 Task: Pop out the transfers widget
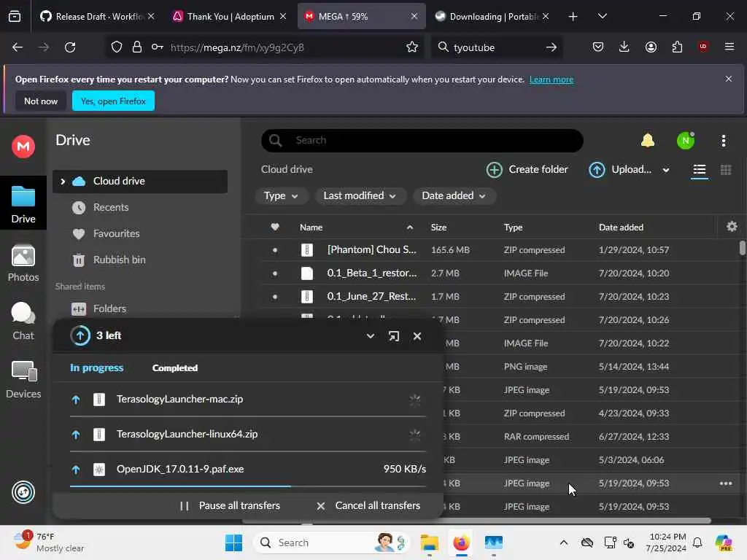coord(393,336)
